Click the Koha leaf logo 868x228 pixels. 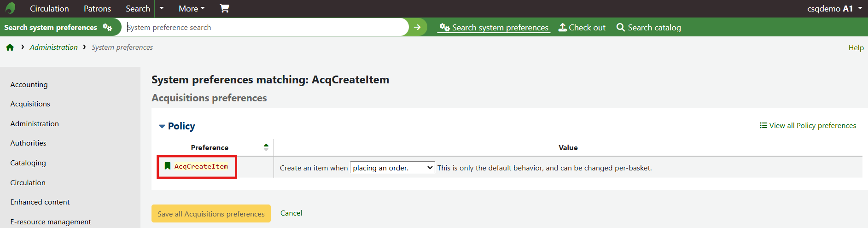click(x=10, y=8)
